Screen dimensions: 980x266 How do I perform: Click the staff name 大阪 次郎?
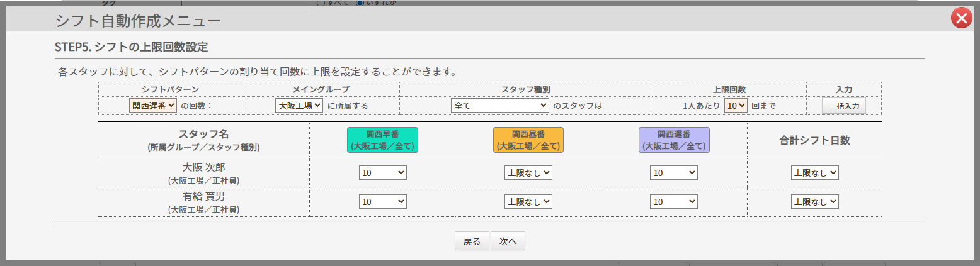[203, 168]
